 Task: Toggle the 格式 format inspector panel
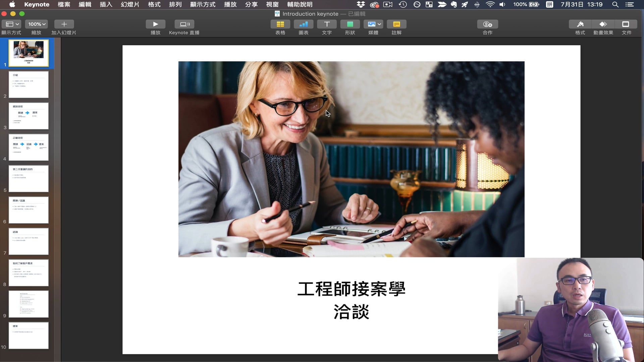pyautogui.click(x=580, y=24)
